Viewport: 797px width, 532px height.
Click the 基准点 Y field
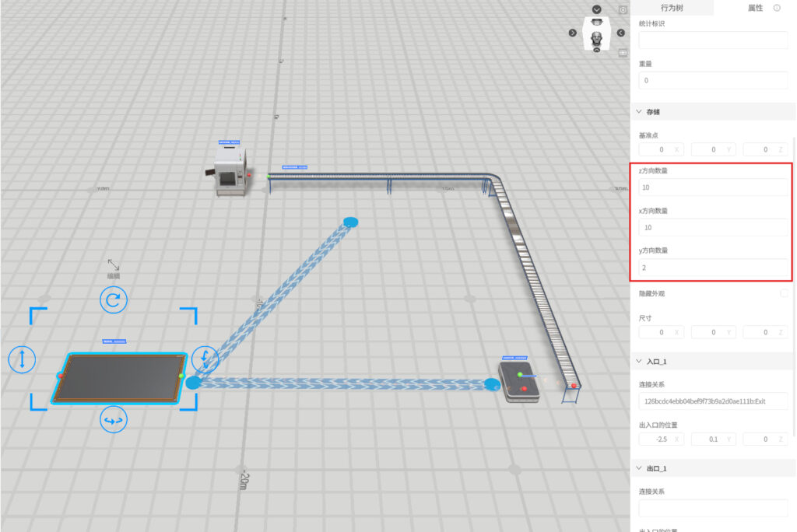pos(713,149)
